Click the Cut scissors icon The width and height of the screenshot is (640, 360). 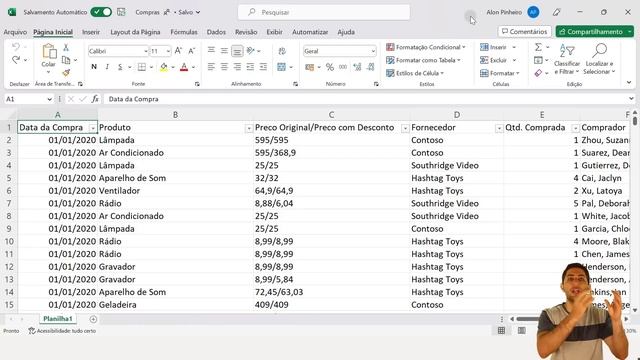tap(66, 48)
